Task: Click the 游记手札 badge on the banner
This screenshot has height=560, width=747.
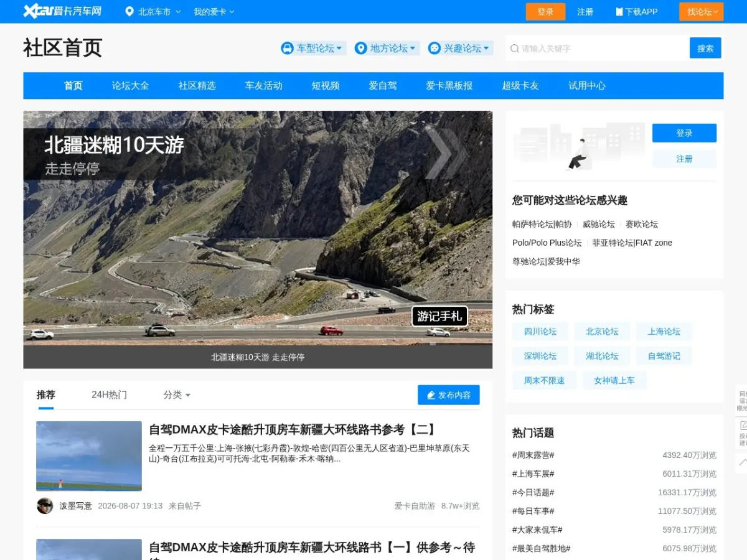Action: 439,316
